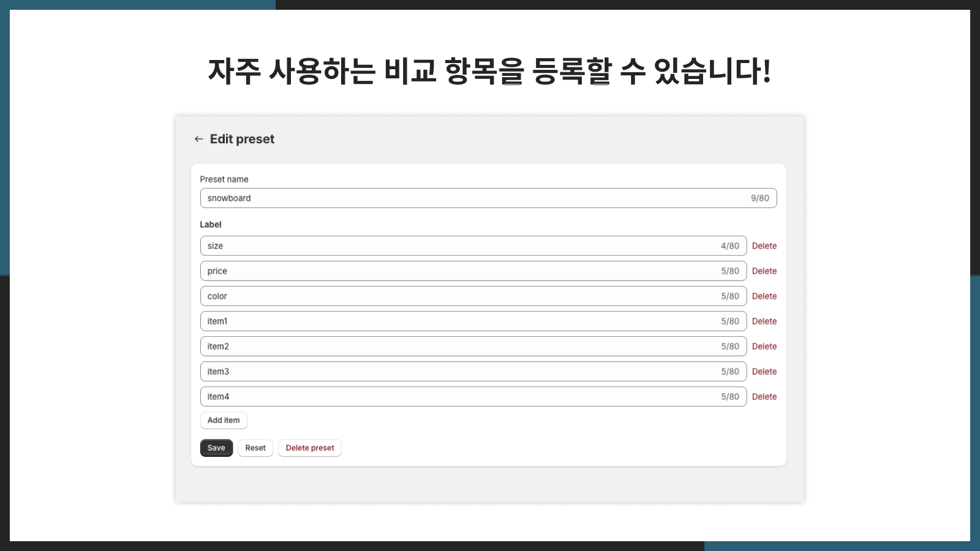
Task: Click the back arrow beside Edit preset
Action: (198, 139)
